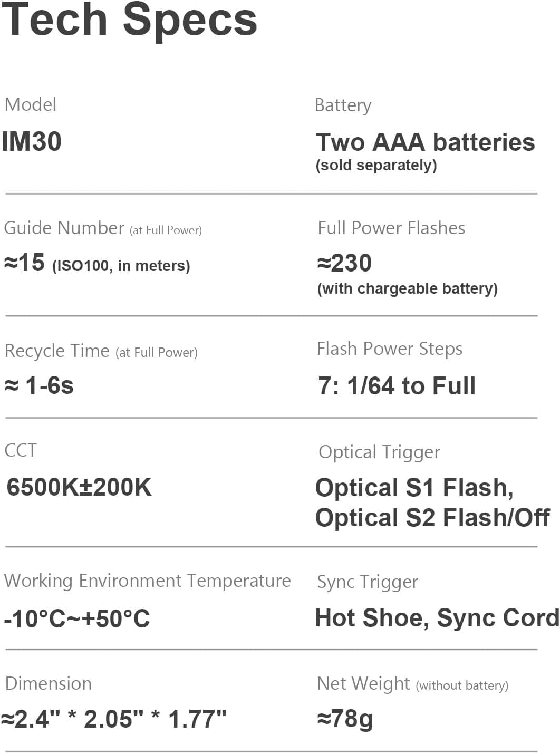Click the Optical S1 Flash text
This screenshot has width=560, height=754.
[414, 488]
